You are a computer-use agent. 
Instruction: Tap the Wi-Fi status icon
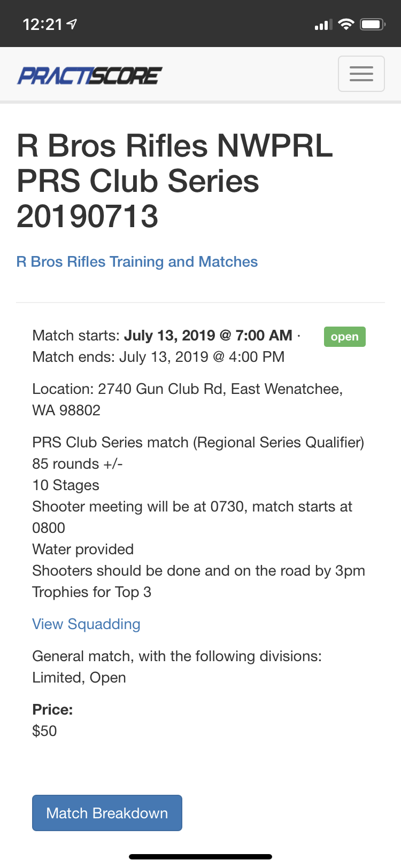coord(346,24)
